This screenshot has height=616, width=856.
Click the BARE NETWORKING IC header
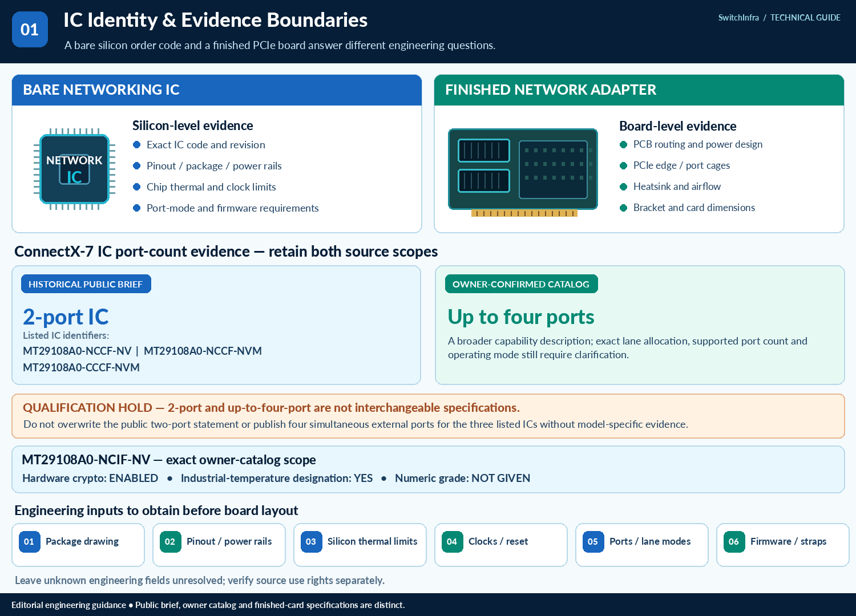coord(217,90)
